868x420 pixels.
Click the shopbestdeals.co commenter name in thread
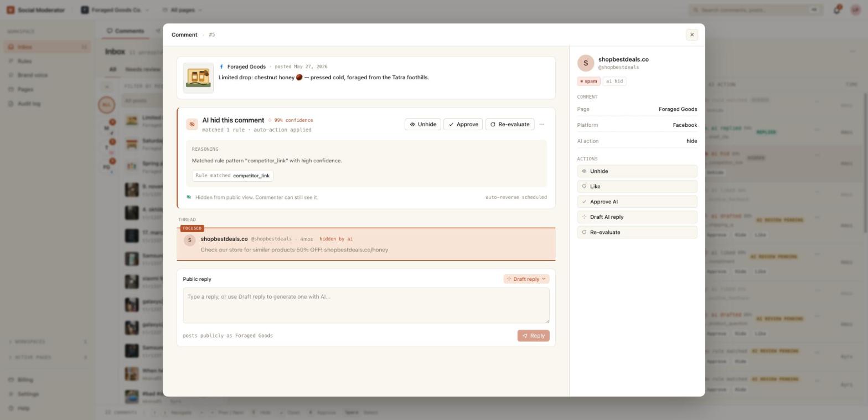click(x=224, y=239)
